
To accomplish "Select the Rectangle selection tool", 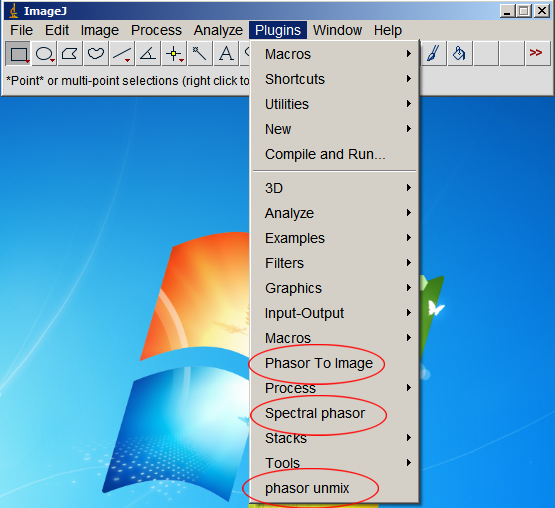I will (x=18, y=53).
